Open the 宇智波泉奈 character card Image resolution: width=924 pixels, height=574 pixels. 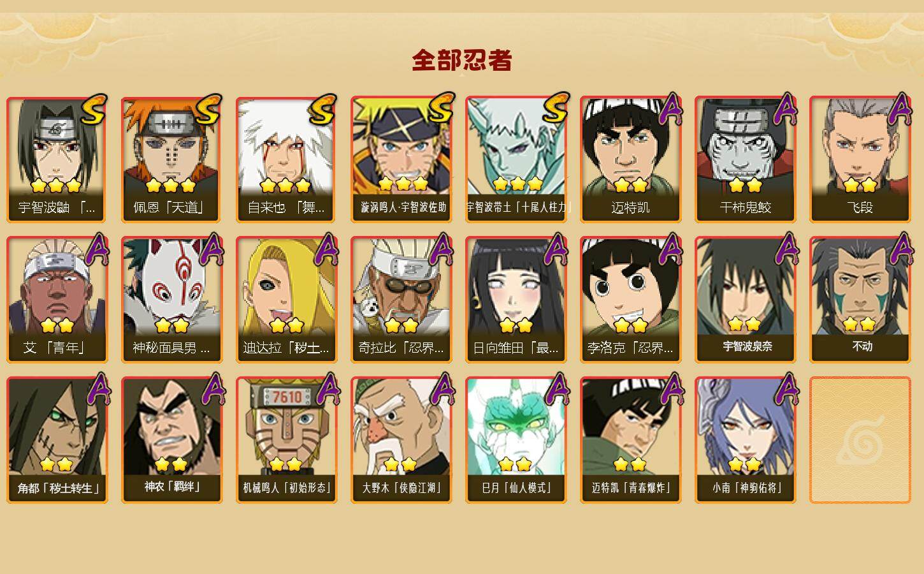745,300
